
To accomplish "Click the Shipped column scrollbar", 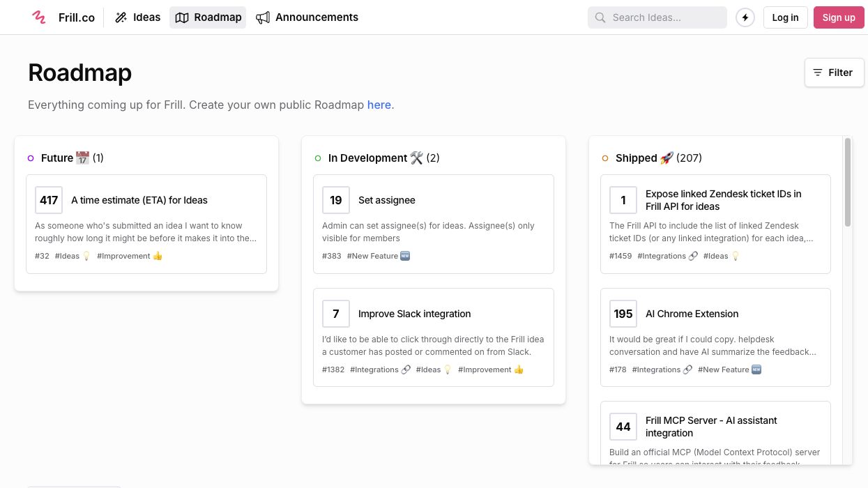I will click(x=848, y=182).
